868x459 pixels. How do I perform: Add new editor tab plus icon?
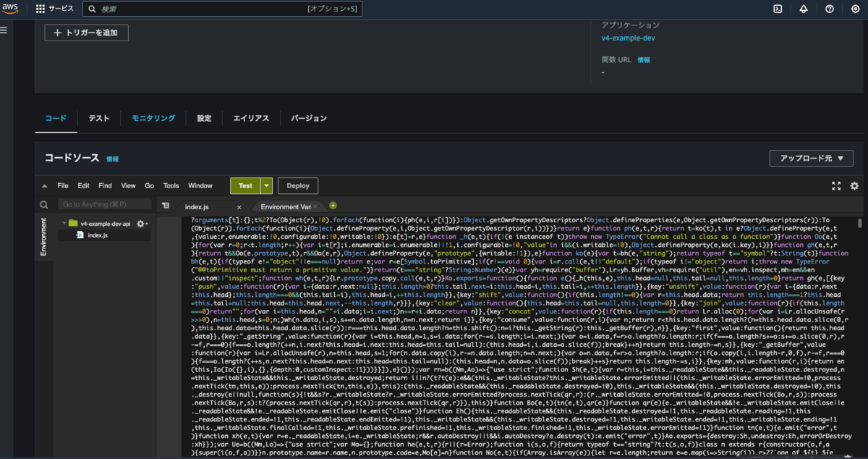pos(333,206)
